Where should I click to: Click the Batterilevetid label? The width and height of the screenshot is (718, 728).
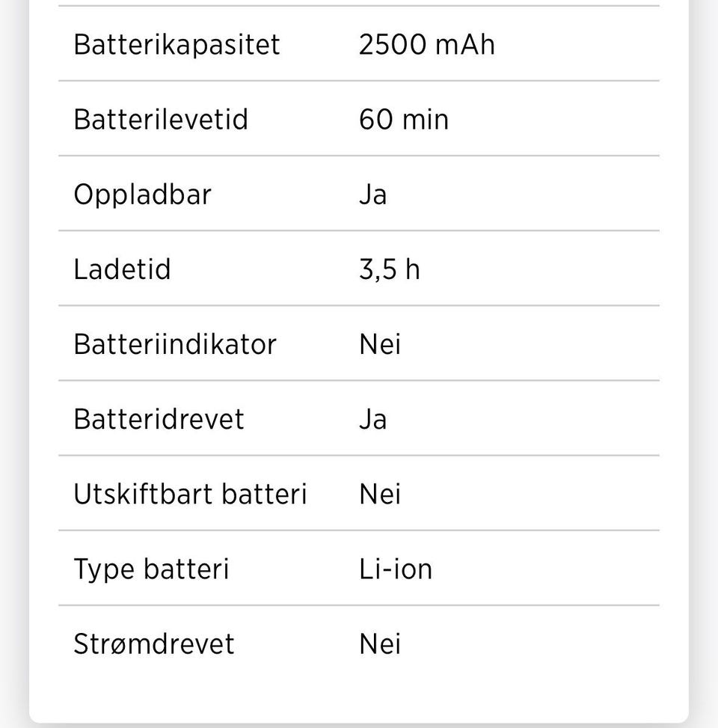tap(161, 120)
